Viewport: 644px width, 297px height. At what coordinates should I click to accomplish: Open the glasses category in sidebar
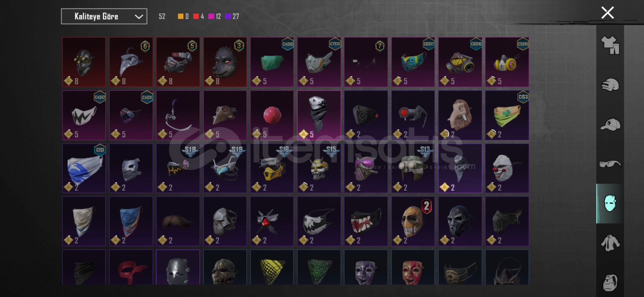coord(610,164)
